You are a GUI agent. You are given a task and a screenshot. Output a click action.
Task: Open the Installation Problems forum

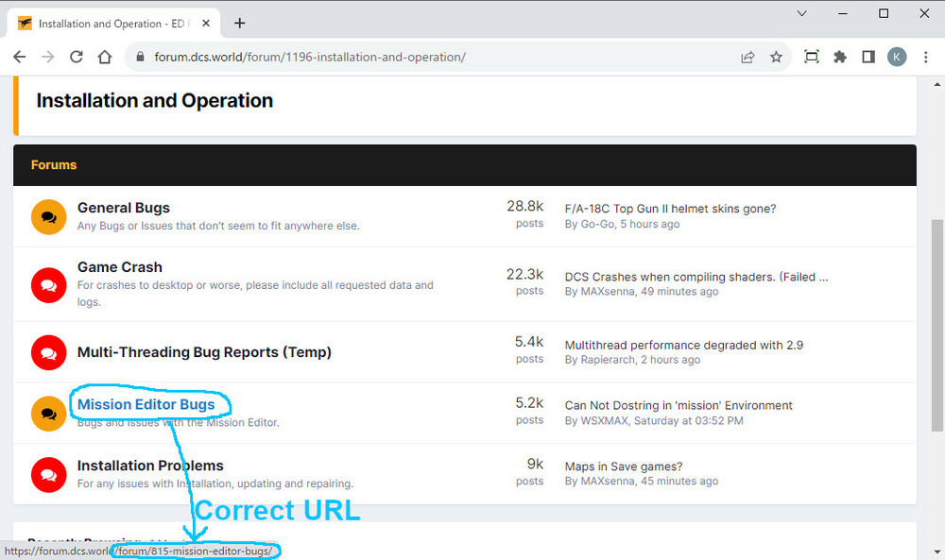(150, 466)
